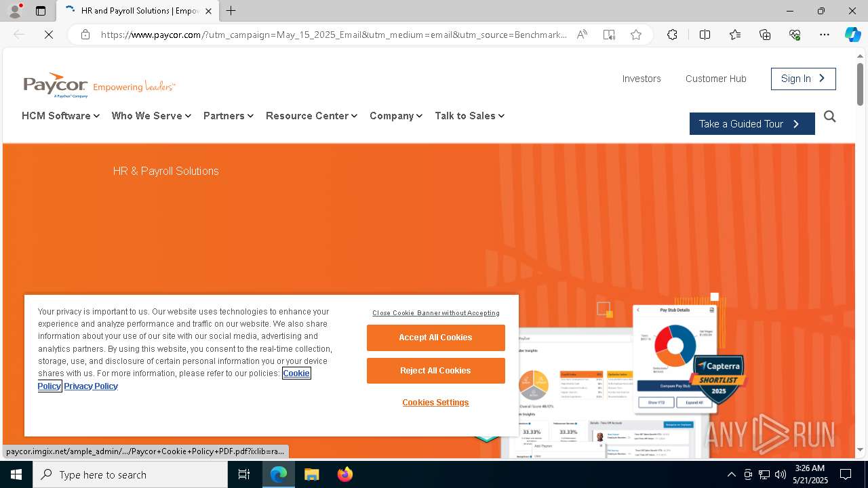Toggle Split screen view

[x=705, y=35]
